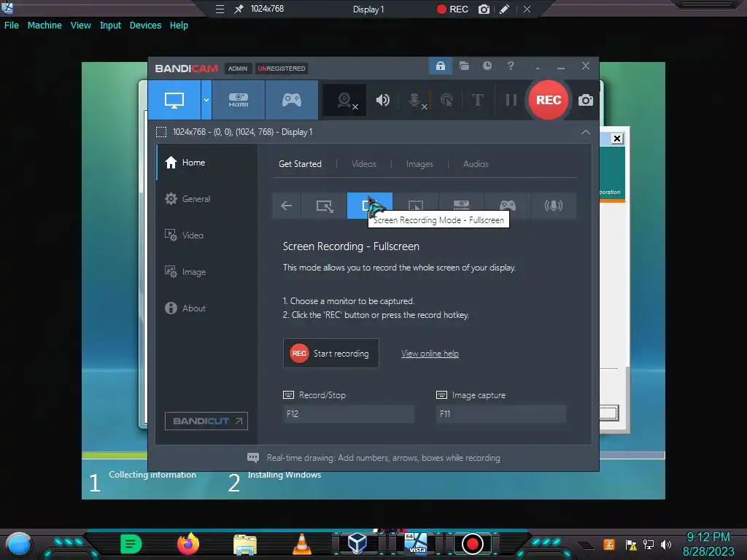Image resolution: width=747 pixels, height=560 pixels.
Task: Open Firefox from the taskbar
Action: [188, 543]
